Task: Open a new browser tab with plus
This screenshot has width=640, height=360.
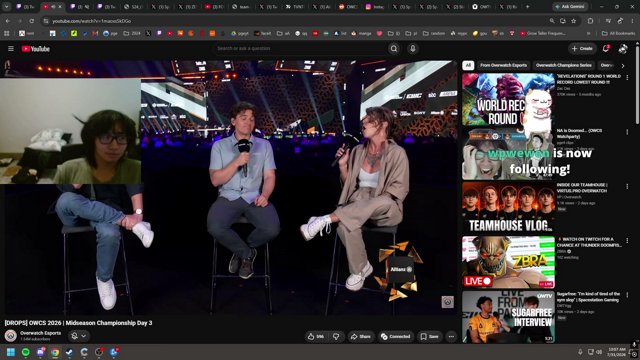Action: (527, 7)
